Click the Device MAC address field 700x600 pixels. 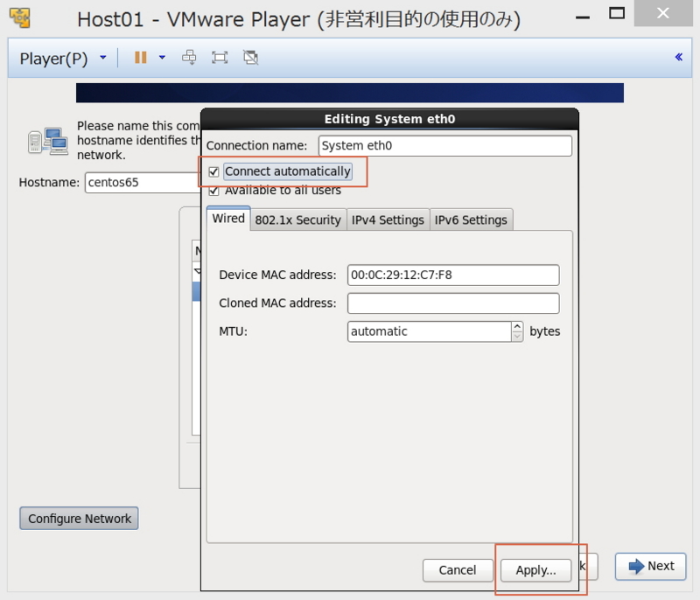coord(453,275)
